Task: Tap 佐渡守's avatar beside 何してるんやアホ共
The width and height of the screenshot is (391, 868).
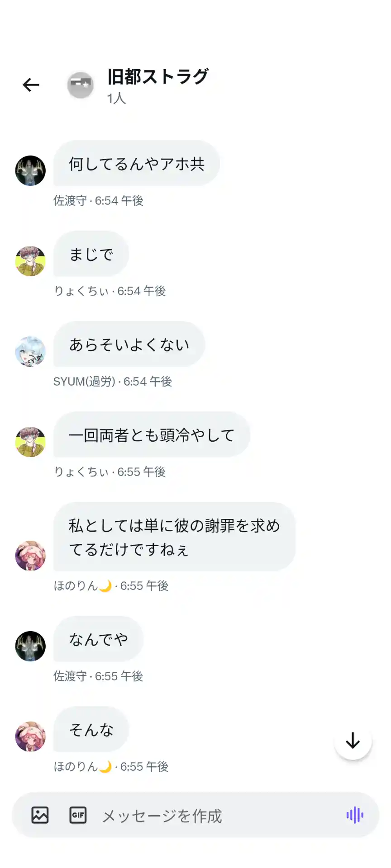Action: [x=30, y=170]
